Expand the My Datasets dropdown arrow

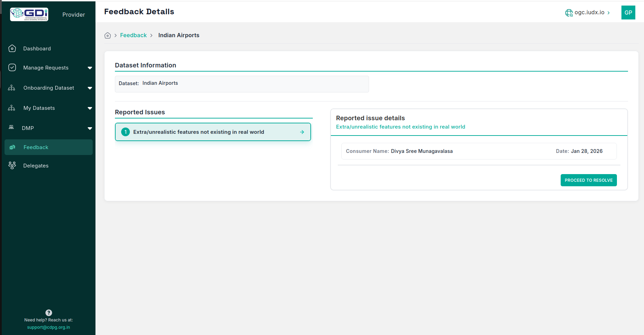[x=90, y=108]
